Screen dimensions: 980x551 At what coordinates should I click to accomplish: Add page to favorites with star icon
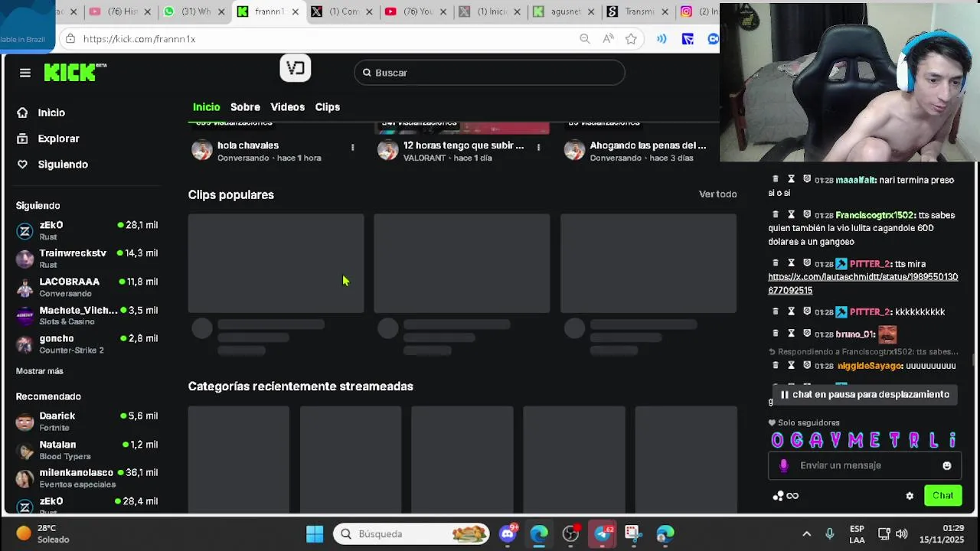click(x=631, y=39)
